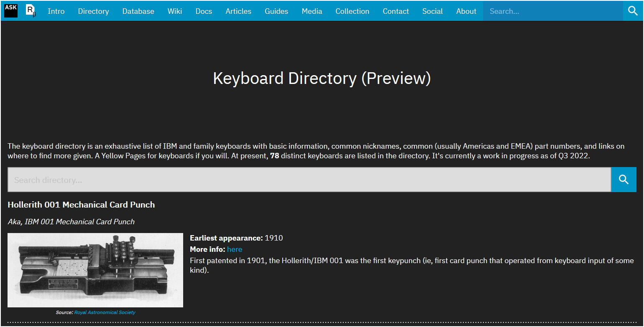The width and height of the screenshot is (644, 327).
Task: Click the Hollerith card punch photo
Action: 95,270
